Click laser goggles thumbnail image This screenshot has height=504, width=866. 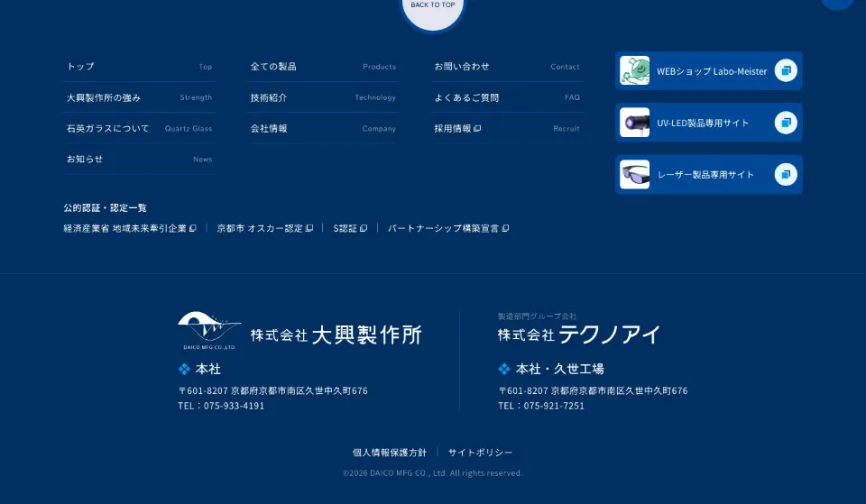click(x=634, y=174)
